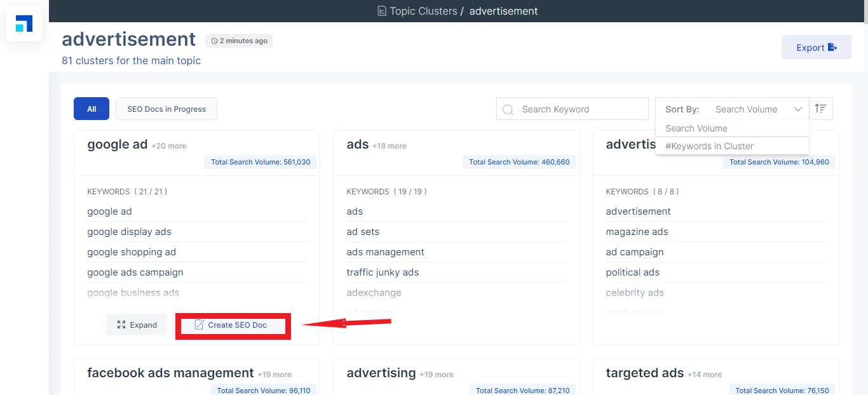The width and height of the screenshot is (868, 395).
Task: Show SEO Docs in Progress
Action: tap(166, 109)
